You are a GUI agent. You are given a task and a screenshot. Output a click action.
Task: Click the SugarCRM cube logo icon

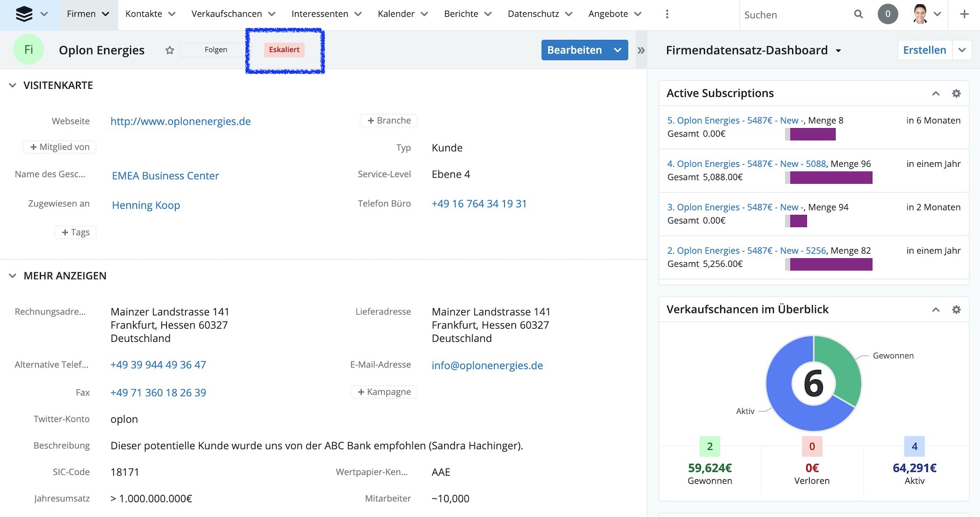click(24, 14)
